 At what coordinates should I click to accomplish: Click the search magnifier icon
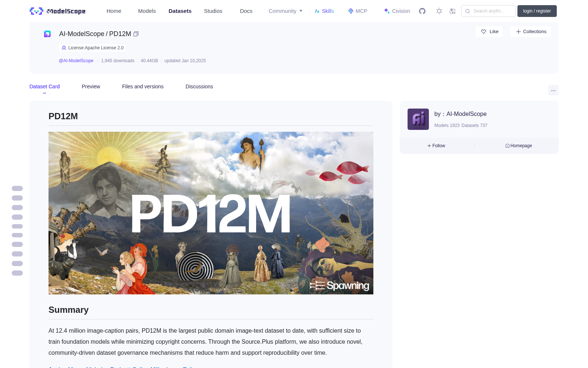(467, 11)
